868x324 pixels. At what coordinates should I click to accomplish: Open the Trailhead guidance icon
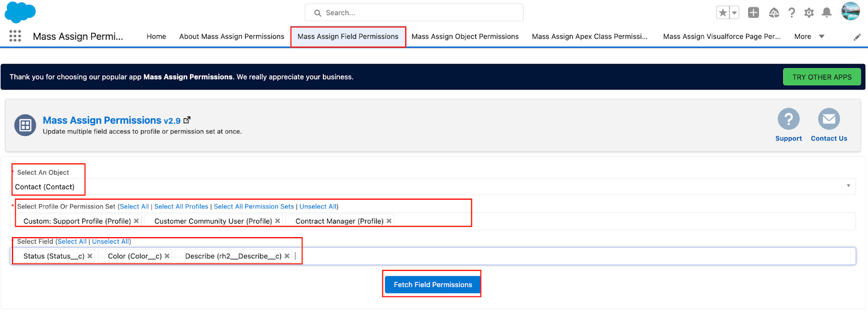pyautogui.click(x=774, y=12)
